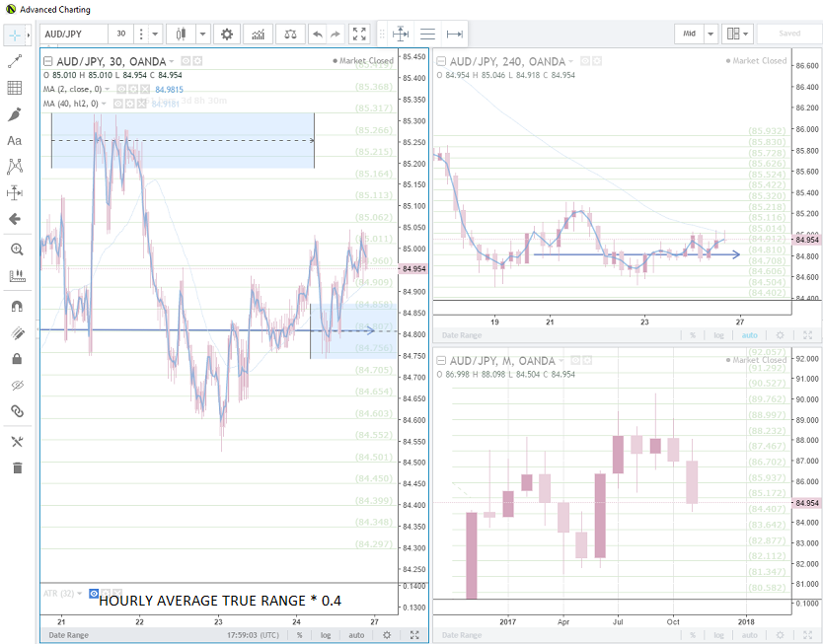Open Date Range on the monthly chart
This screenshot has height=644, width=823.
pos(462,635)
